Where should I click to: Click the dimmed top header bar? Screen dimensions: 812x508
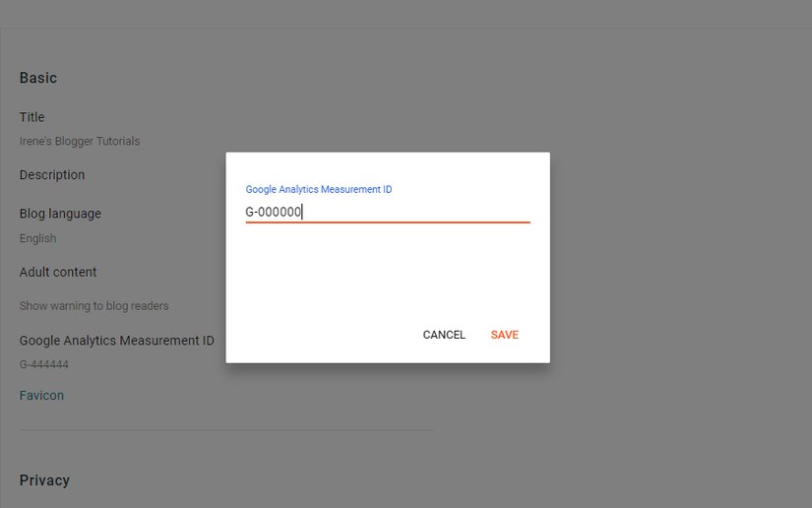[x=406, y=14]
